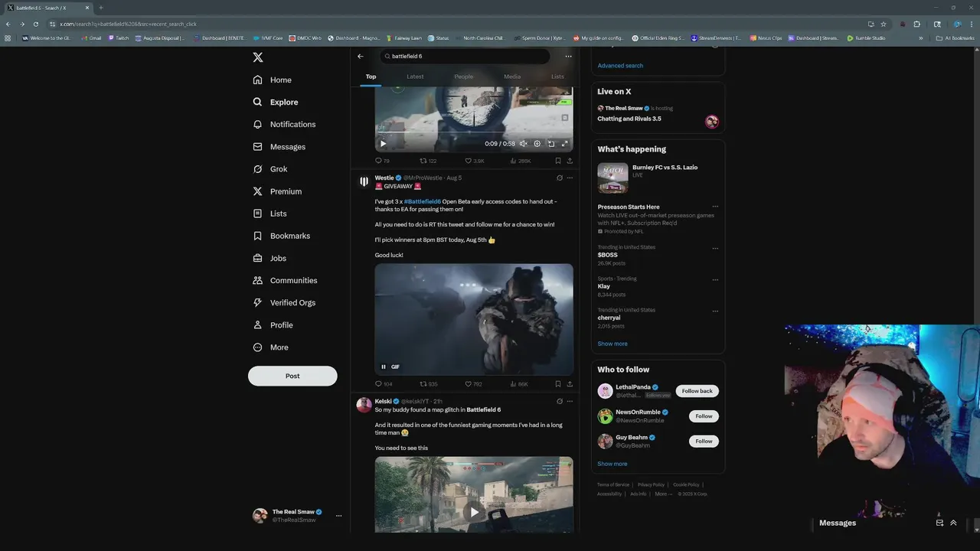This screenshot has height=551, width=980.
Task: Repost the video post with 122 reposts
Action: (428, 161)
